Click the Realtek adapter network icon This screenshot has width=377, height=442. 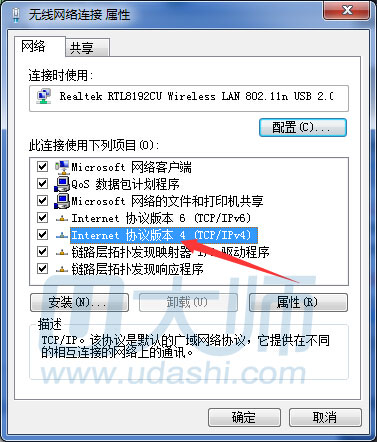tap(44, 96)
